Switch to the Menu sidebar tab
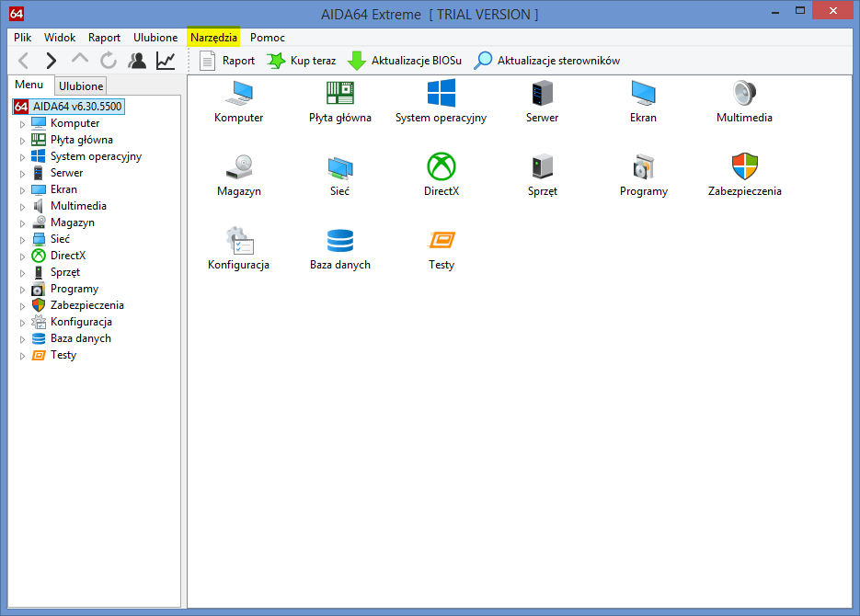Image resolution: width=860 pixels, height=616 pixels. 29,85
